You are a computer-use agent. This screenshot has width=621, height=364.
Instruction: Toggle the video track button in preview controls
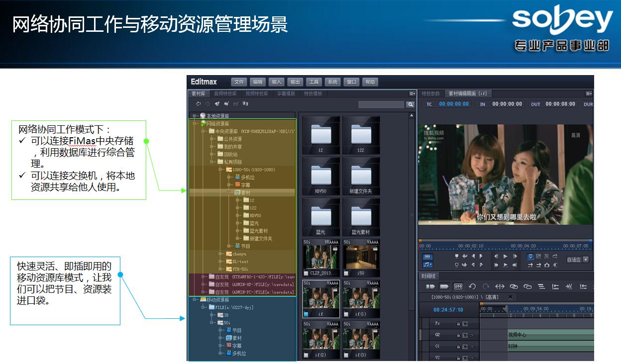click(x=427, y=257)
